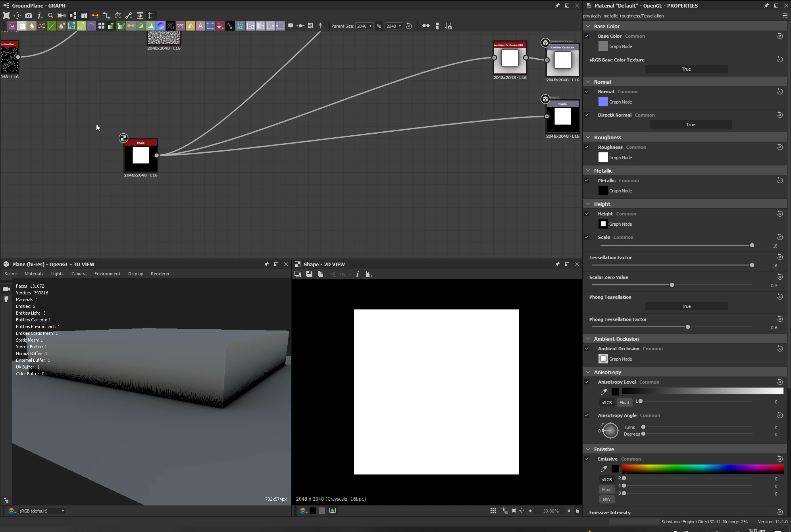The height and width of the screenshot is (532, 791).
Task: Add an HSL color wheel node
Action: [x=161, y=26]
